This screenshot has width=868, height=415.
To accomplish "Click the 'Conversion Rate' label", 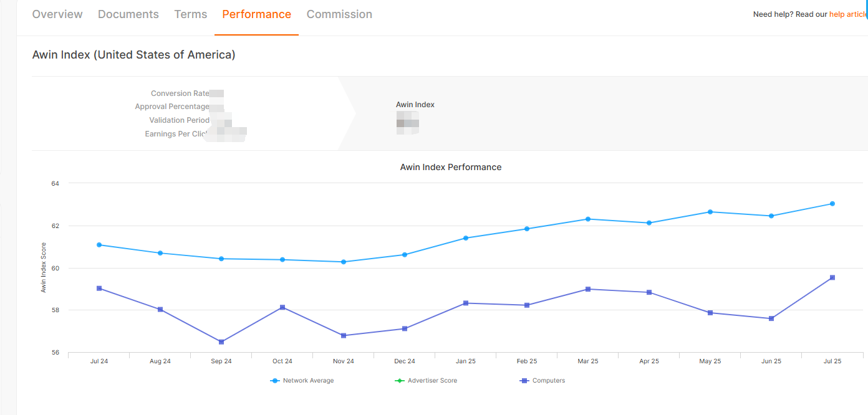I will (180, 93).
